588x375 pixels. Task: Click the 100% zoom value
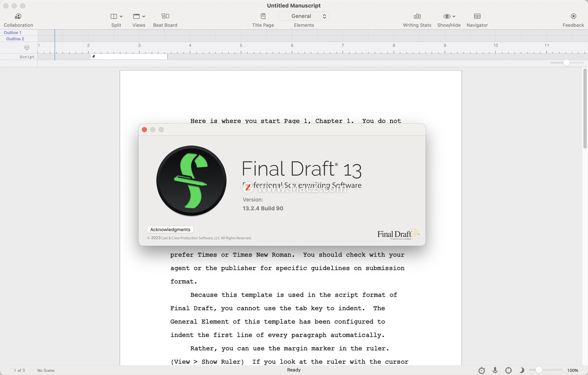[572, 370]
